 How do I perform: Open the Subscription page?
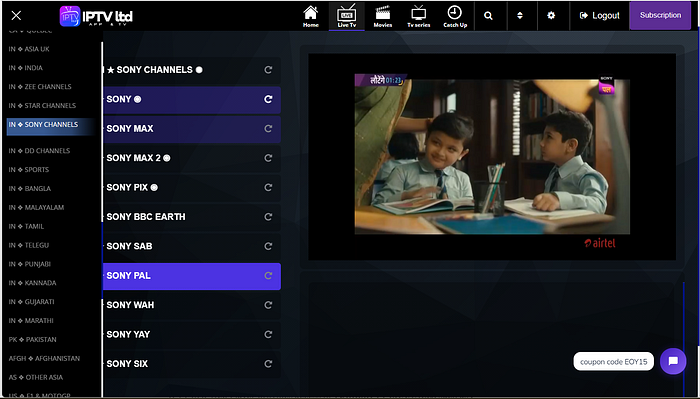click(660, 16)
